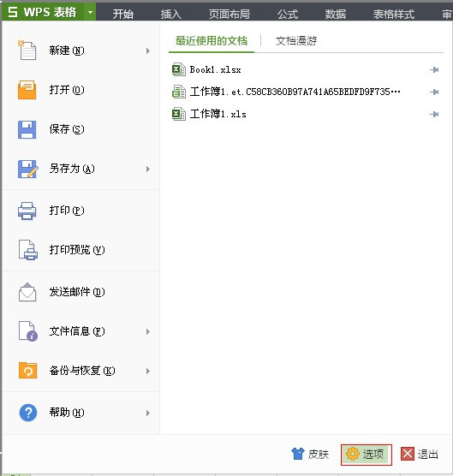Expand the 新建 submenu arrow
The image size is (453, 476).
(x=148, y=51)
